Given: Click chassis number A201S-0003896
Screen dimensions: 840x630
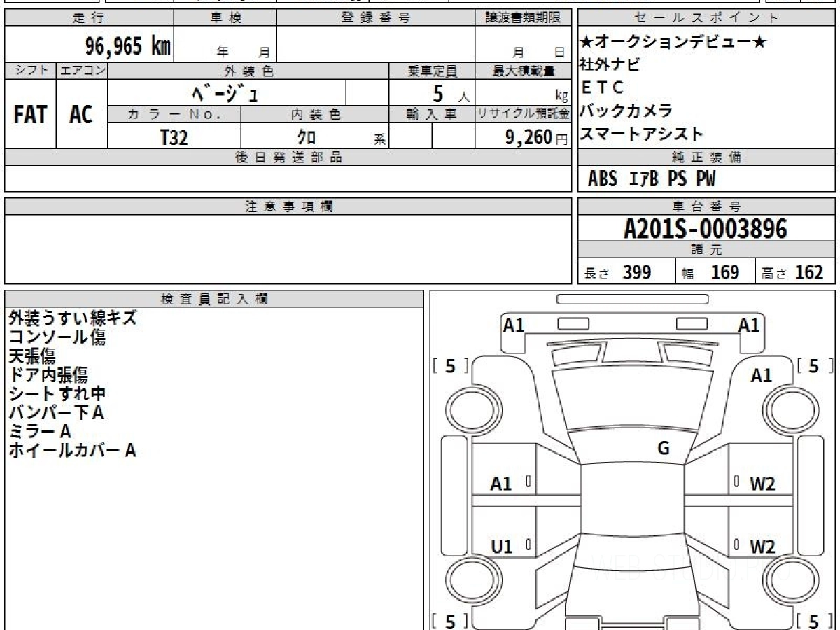Looking at the screenshot, I should click(706, 228).
